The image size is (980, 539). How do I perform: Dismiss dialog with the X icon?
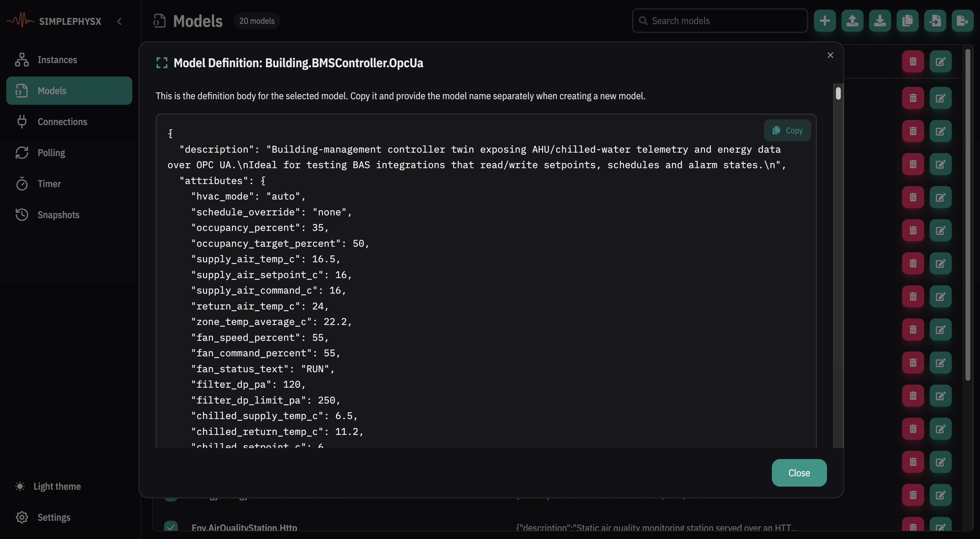pos(830,55)
